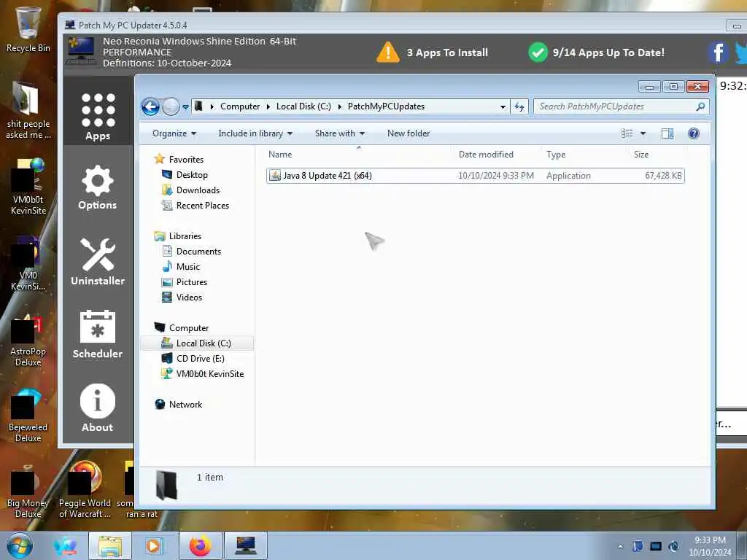Select the Java 8 Update 421 (x64) file
The height and width of the screenshot is (560, 747).
coord(476,176)
